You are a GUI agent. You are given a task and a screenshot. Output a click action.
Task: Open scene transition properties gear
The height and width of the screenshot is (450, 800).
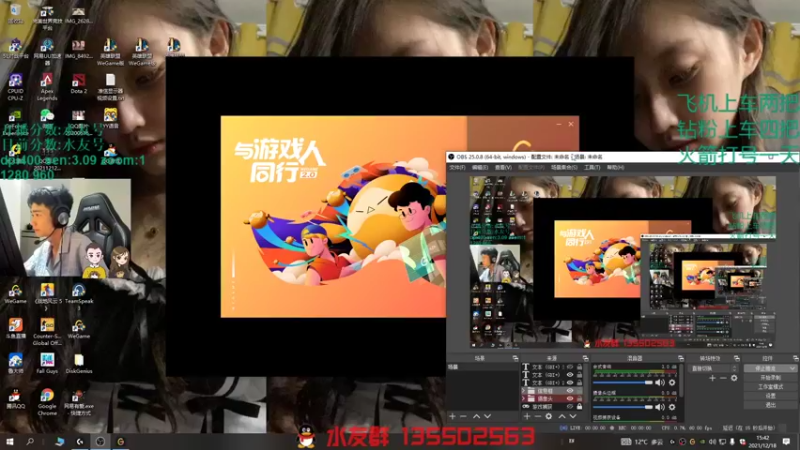coord(734,378)
